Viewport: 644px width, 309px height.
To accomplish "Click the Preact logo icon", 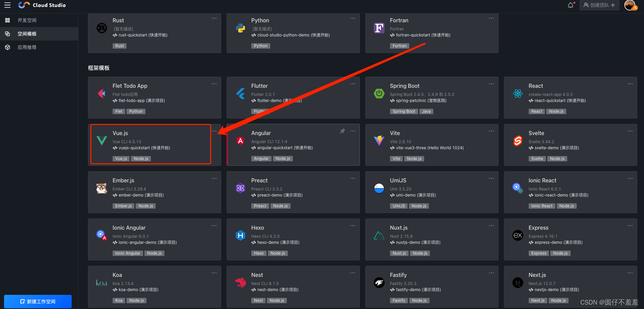I will [x=240, y=188].
